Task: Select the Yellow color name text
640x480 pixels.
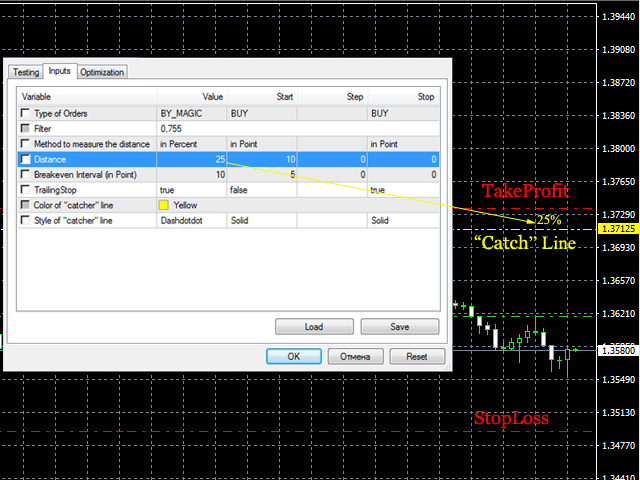Action: [x=185, y=205]
